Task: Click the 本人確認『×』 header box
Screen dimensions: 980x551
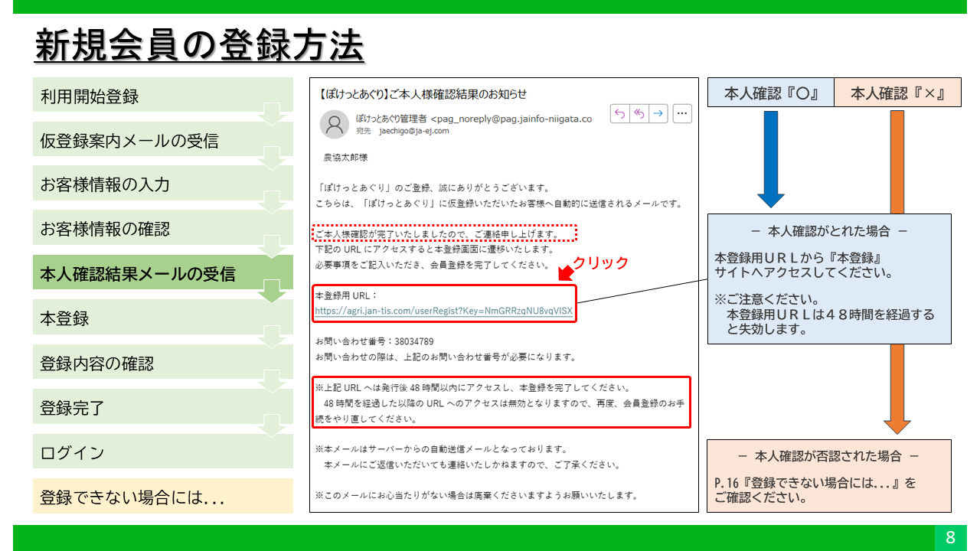Action: tap(894, 93)
